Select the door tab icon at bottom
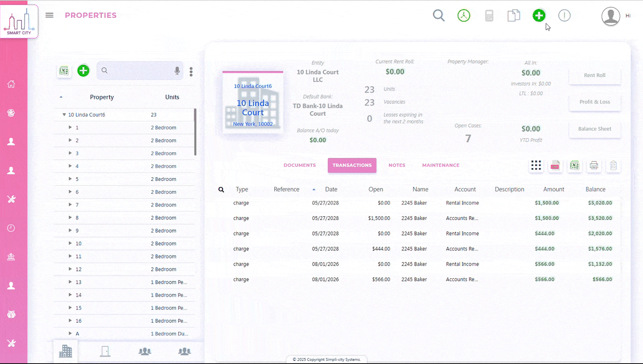This screenshot has height=364, width=643. (x=105, y=351)
